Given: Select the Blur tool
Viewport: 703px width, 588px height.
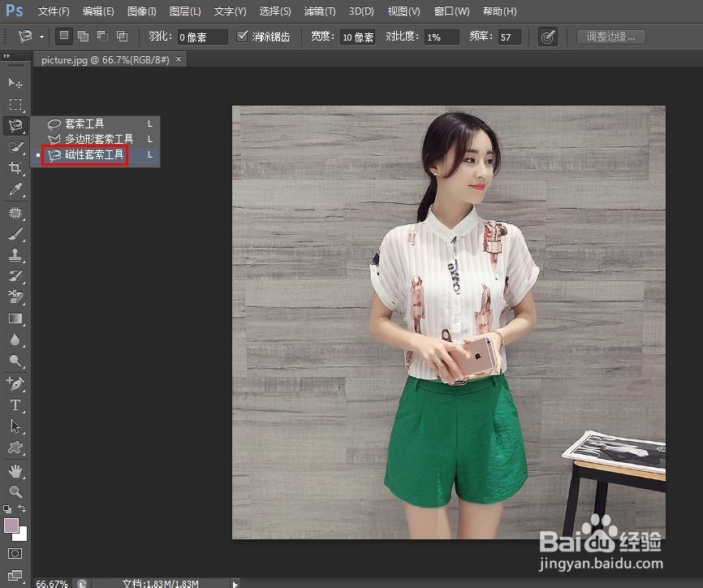Looking at the screenshot, I should [15, 339].
